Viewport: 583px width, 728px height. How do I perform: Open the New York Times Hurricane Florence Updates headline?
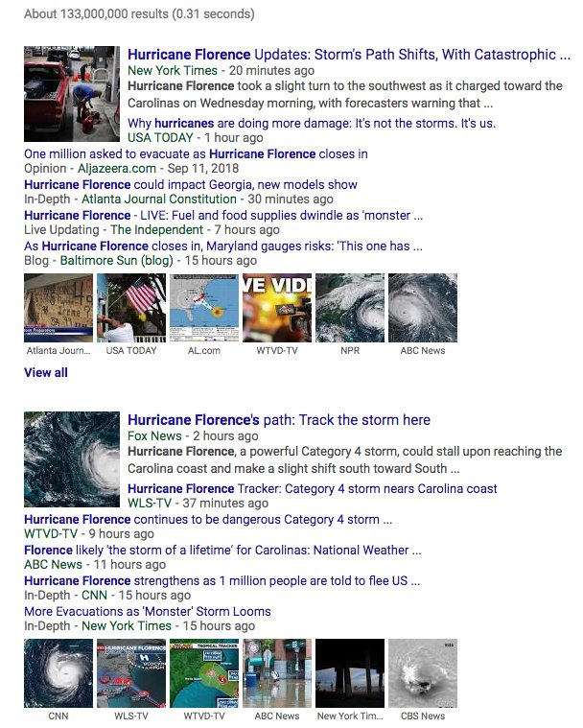pyautogui.click(x=349, y=55)
